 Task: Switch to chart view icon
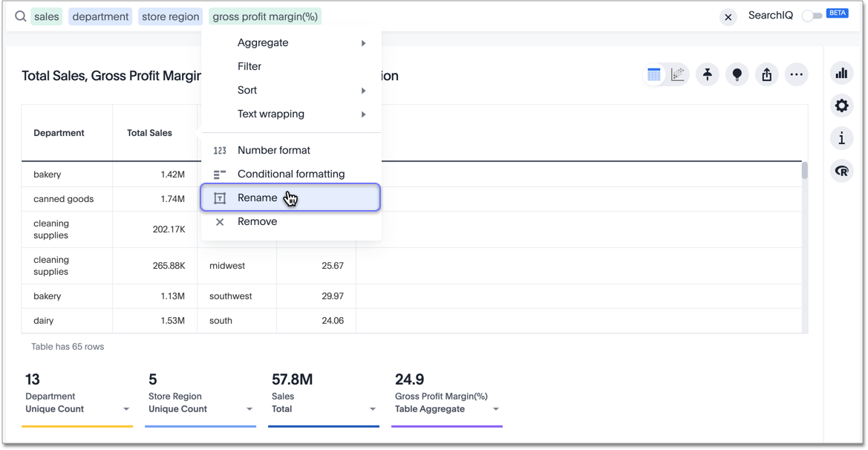(x=678, y=74)
